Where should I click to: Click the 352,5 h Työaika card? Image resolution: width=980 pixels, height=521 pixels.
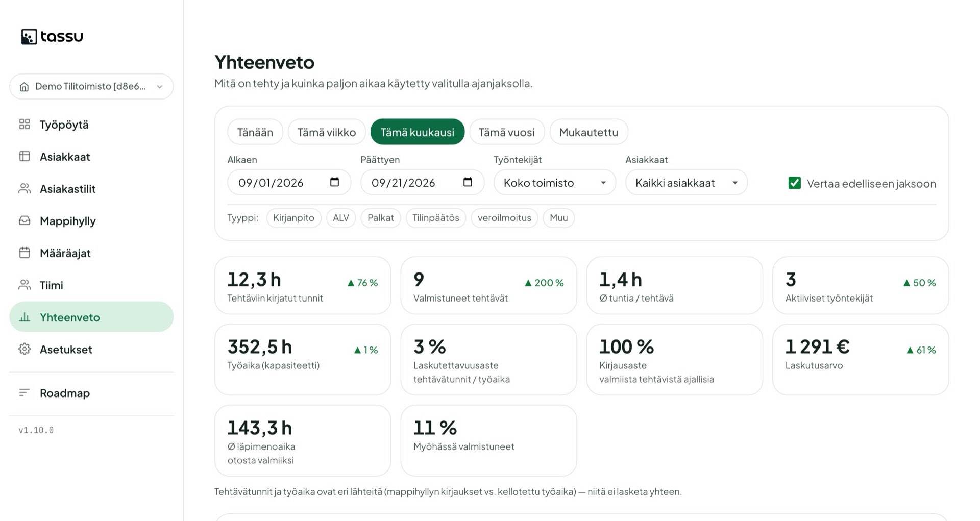tap(303, 360)
